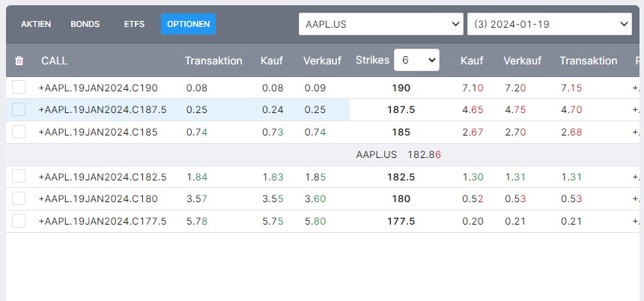644x301 pixels.
Task: Click strike price 185
Action: pos(401,133)
